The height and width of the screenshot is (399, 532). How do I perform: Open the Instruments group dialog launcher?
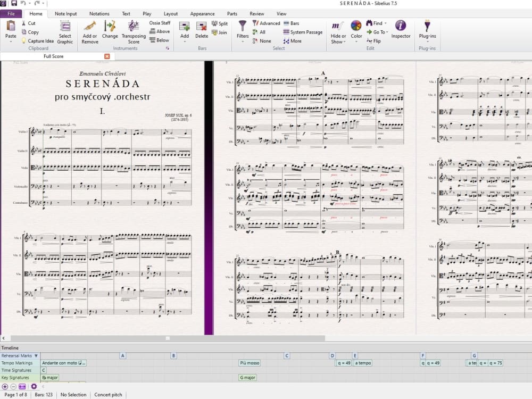[x=168, y=48]
